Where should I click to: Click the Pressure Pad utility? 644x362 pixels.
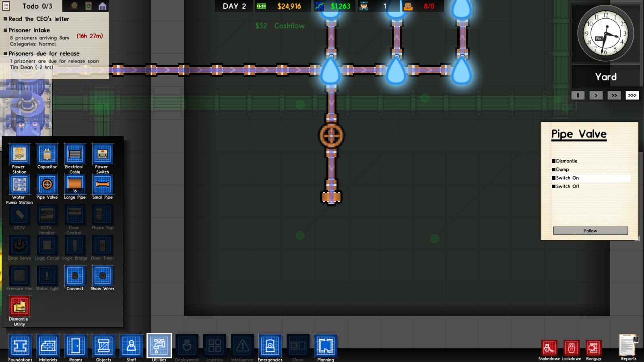19,276
